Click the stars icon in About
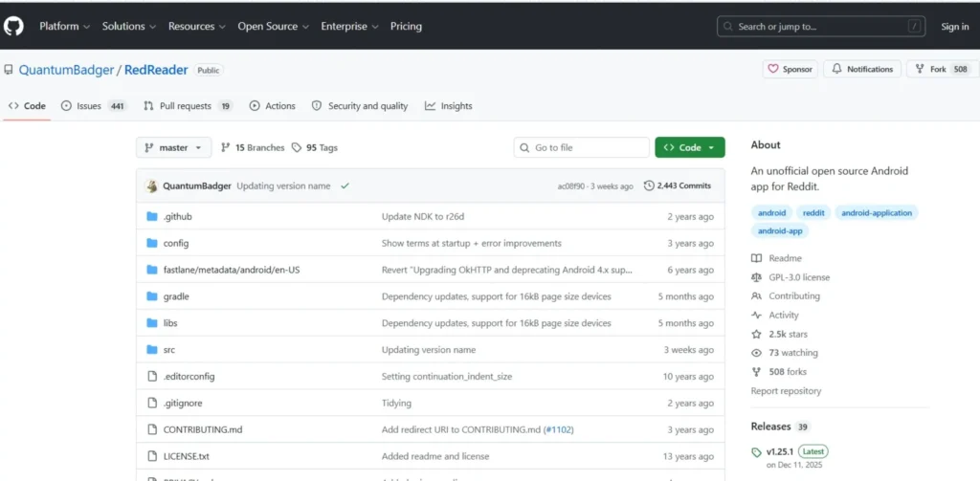This screenshot has height=481, width=980. pos(757,334)
